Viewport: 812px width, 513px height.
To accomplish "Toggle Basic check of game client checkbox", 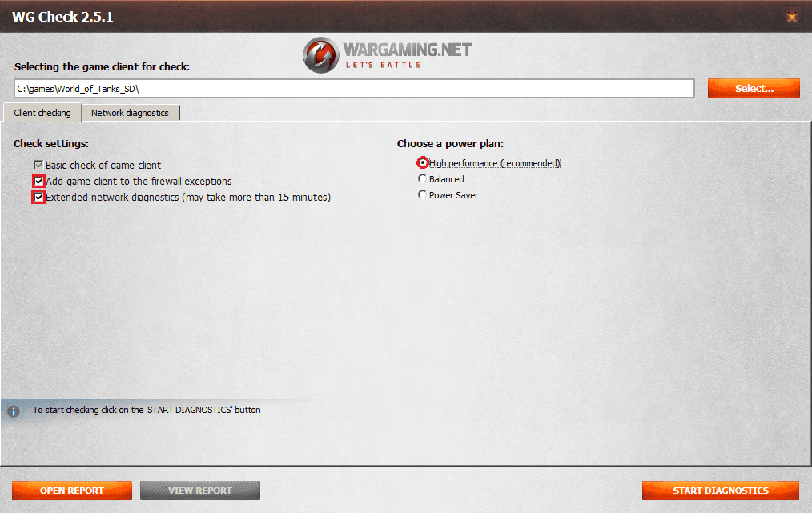I will (38, 165).
